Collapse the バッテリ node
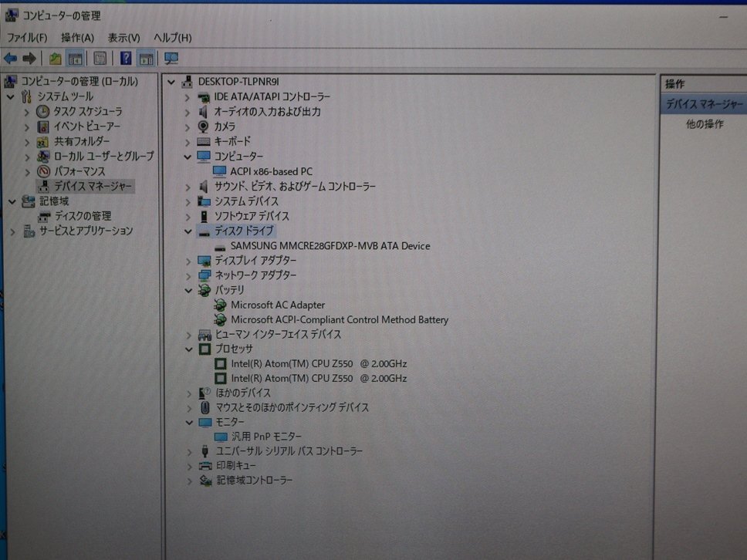This screenshot has width=747, height=560. 188,291
